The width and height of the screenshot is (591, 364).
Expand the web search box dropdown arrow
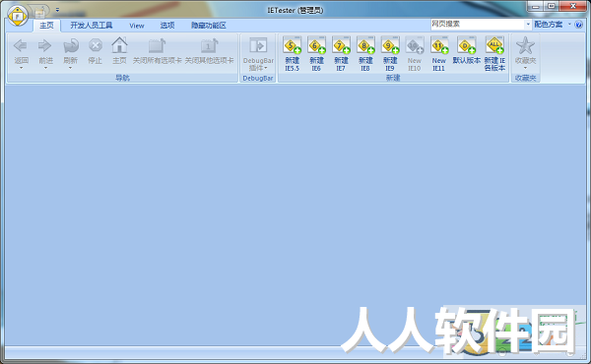(x=528, y=24)
